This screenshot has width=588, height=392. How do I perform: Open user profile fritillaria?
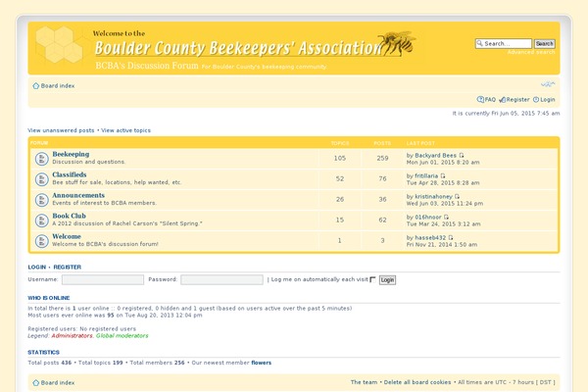[426, 176]
